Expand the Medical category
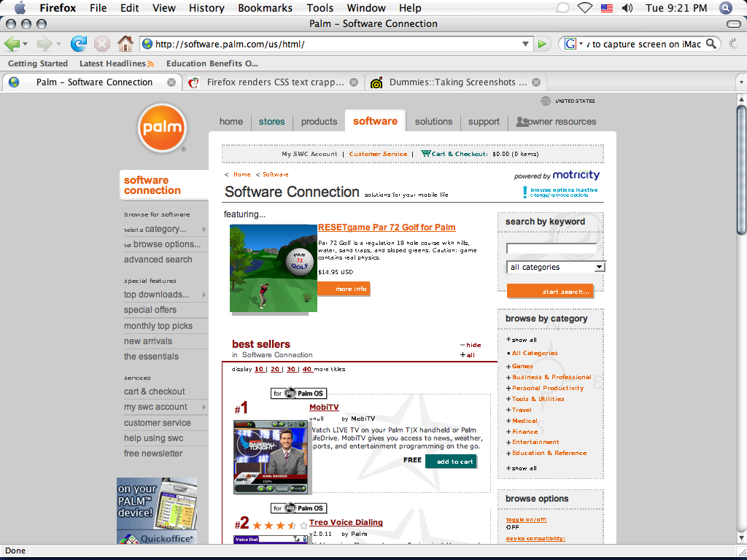This screenshot has width=747, height=560. pyautogui.click(x=508, y=421)
